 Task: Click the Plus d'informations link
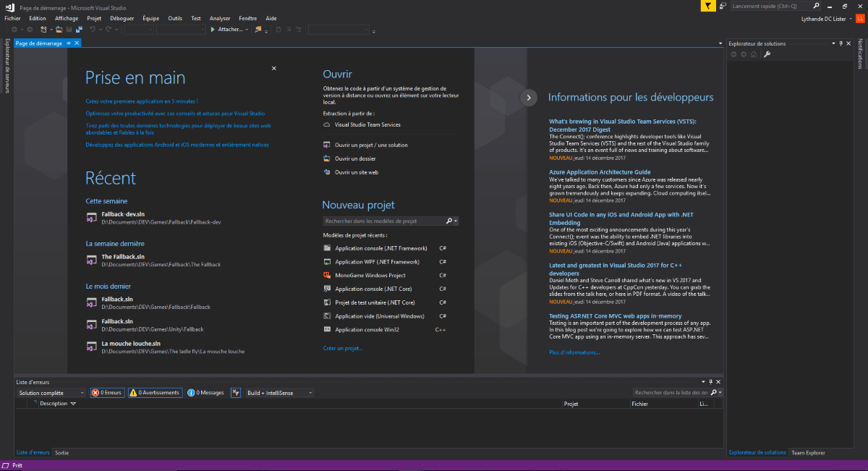(574, 352)
